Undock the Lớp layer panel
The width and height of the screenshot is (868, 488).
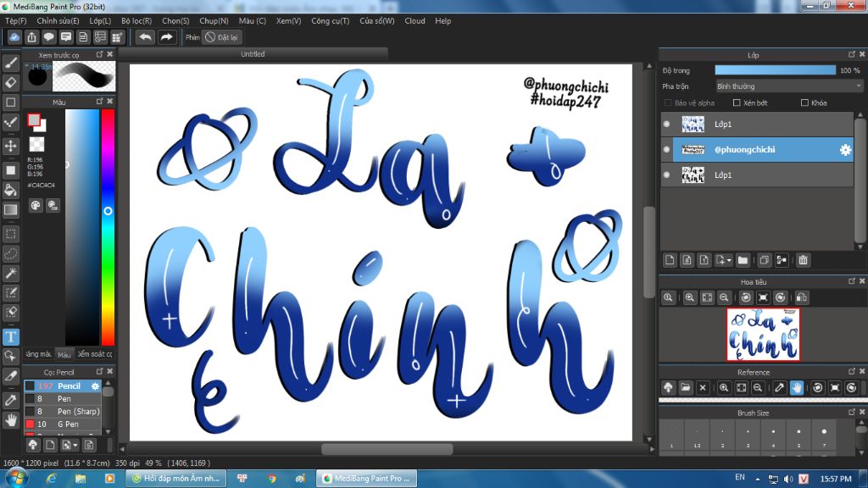(x=851, y=54)
